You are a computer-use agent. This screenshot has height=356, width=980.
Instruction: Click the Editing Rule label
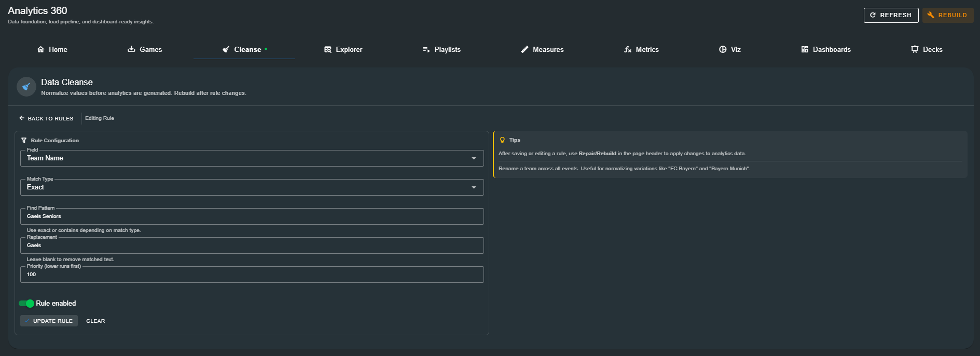pos(100,118)
